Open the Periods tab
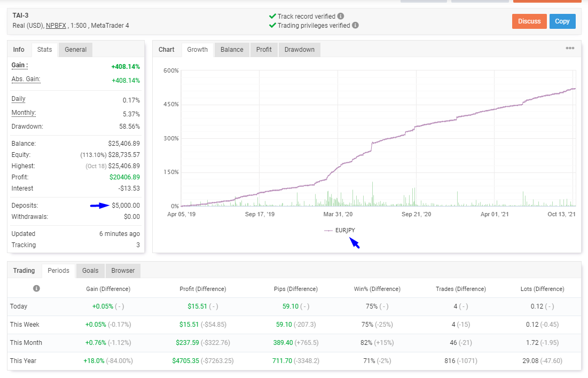The image size is (588, 378). 59,270
